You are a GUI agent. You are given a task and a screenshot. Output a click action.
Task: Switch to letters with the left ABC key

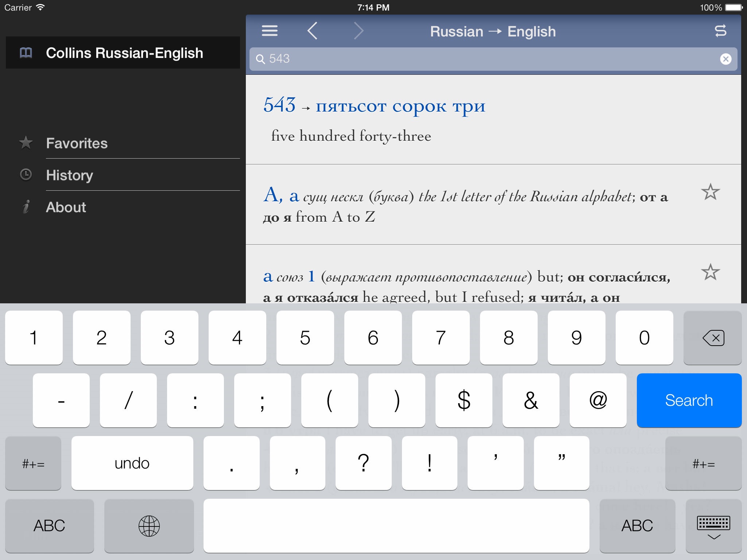click(49, 526)
